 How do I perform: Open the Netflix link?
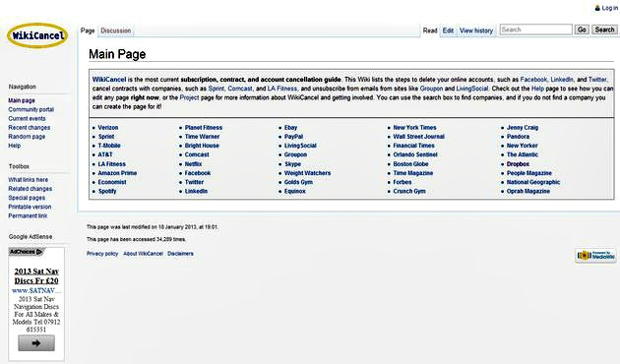click(193, 164)
